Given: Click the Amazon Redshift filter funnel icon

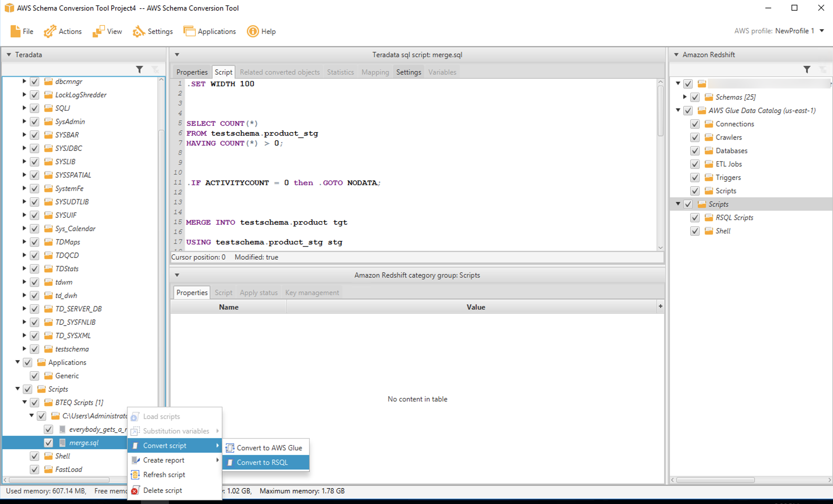Looking at the screenshot, I should pyautogui.click(x=807, y=70).
